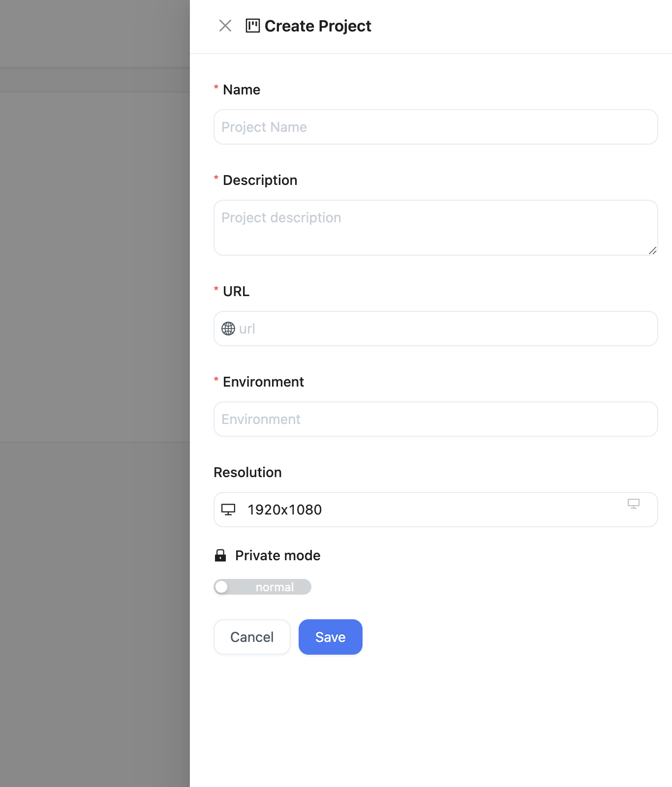Click the globe icon in URL field
The width and height of the screenshot is (672, 787).
[228, 329]
